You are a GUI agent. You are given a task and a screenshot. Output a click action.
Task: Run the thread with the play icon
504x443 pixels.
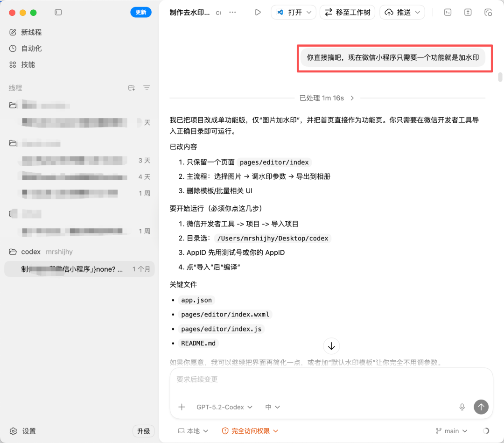coord(258,12)
